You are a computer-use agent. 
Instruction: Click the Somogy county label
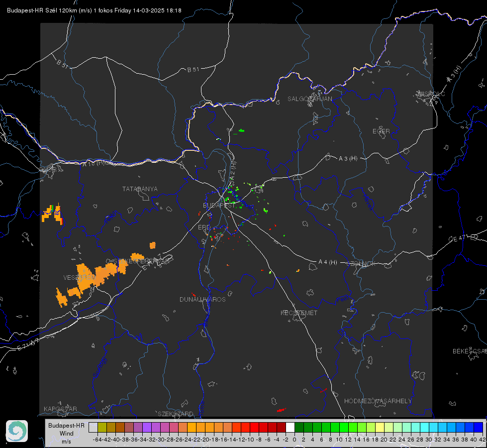coord(99,367)
